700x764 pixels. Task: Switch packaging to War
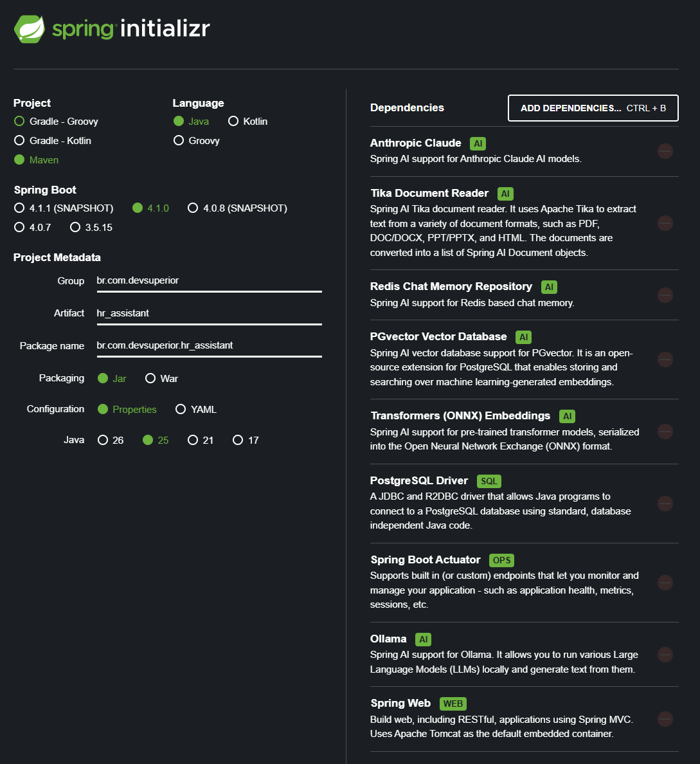point(162,379)
